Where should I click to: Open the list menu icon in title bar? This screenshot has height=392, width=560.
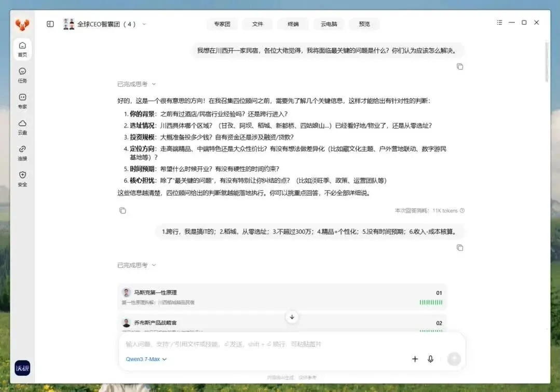[499, 22]
